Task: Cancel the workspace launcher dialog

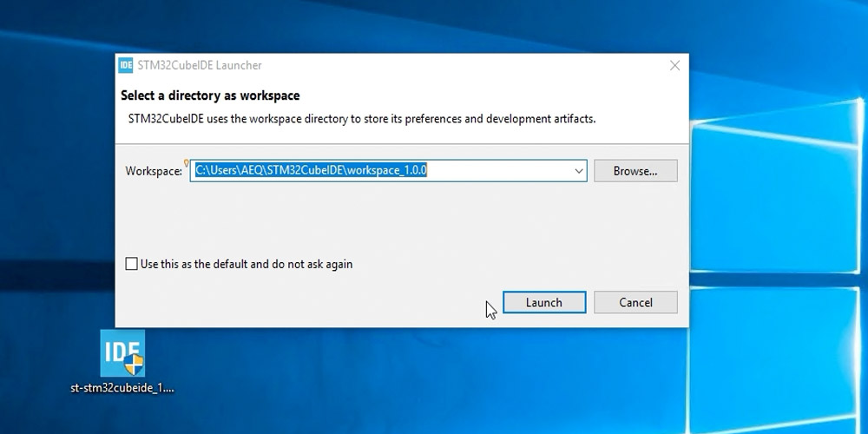Action: click(635, 302)
